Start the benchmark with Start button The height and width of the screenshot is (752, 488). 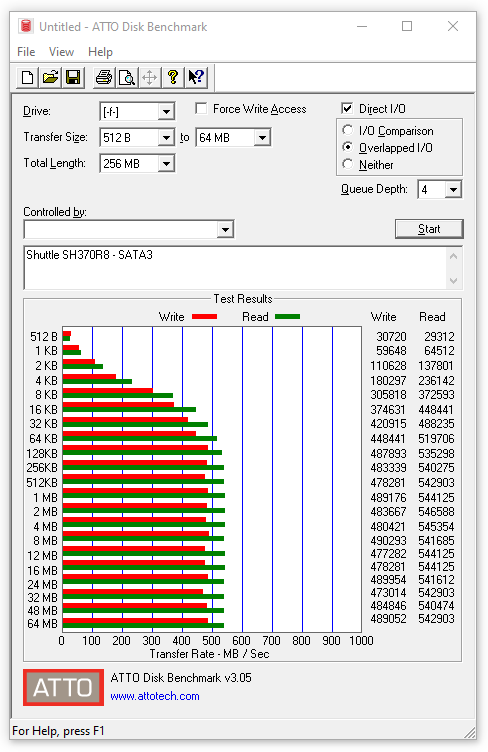click(429, 229)
